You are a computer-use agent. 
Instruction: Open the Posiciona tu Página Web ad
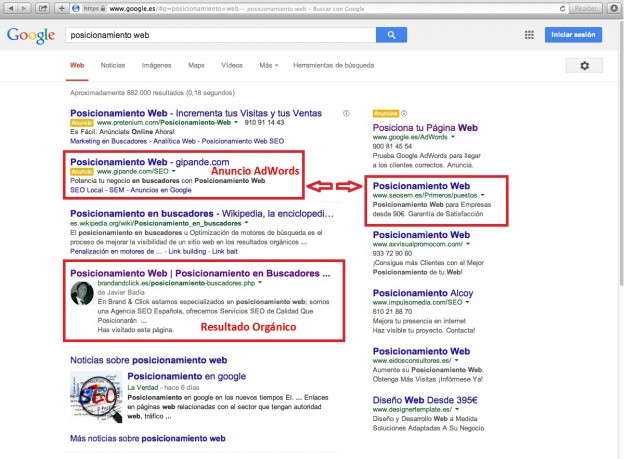(x=425, y=128)
